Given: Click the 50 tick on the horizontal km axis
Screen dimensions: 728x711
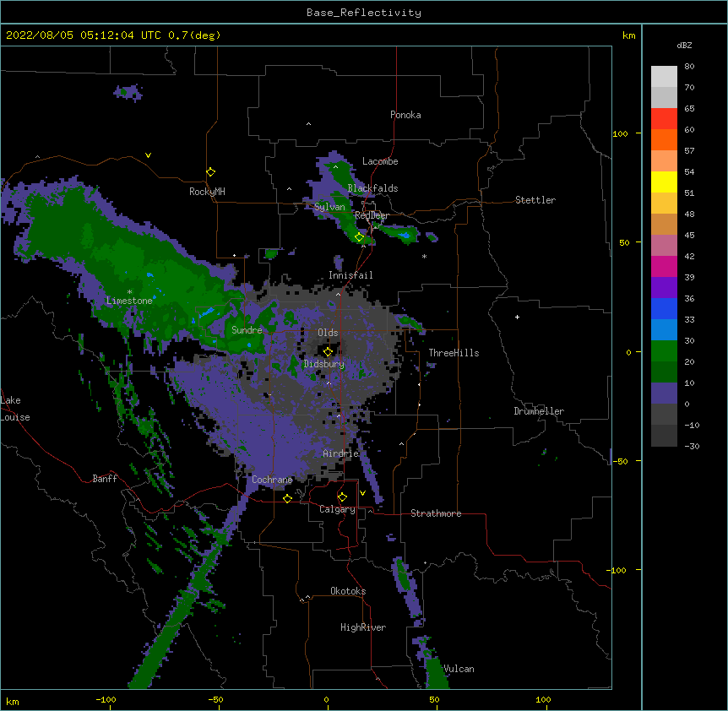Looking at the screenshot, I should (434, 699).
